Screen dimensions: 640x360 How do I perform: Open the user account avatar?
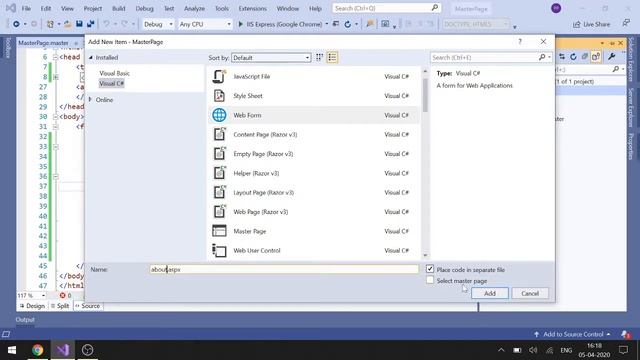(556, 8)
